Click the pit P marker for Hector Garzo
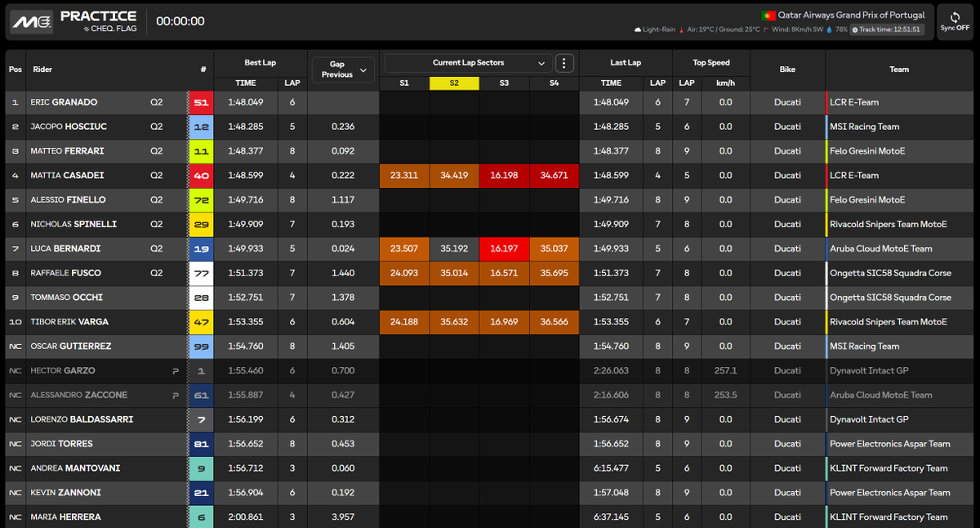This screenshot has width=980, height=528. point(175,370)
